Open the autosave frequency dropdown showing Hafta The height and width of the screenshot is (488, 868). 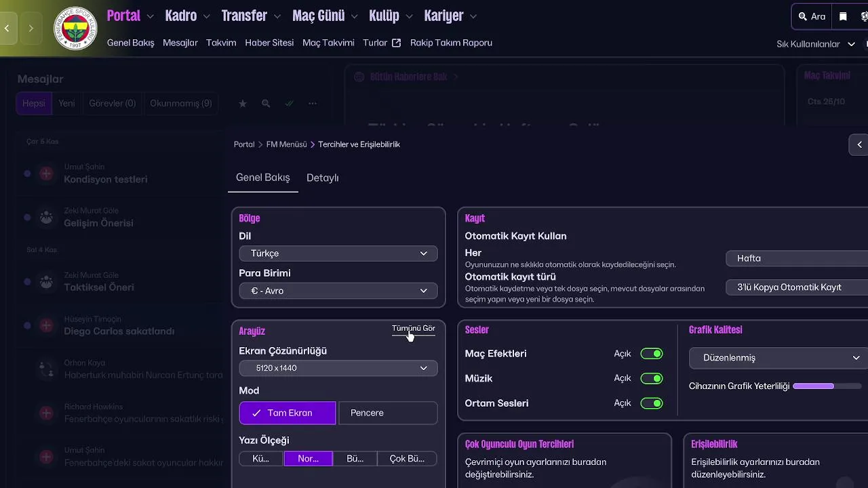point(797,258)
